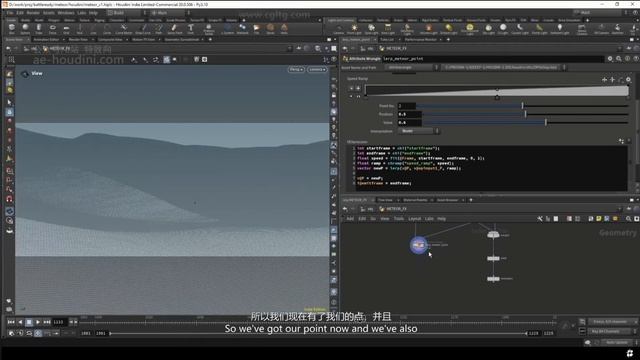The width and height of the screenshot is (640, 360).
Task: Click the node name field lerp_meteor_point
Action: (493, 59)
